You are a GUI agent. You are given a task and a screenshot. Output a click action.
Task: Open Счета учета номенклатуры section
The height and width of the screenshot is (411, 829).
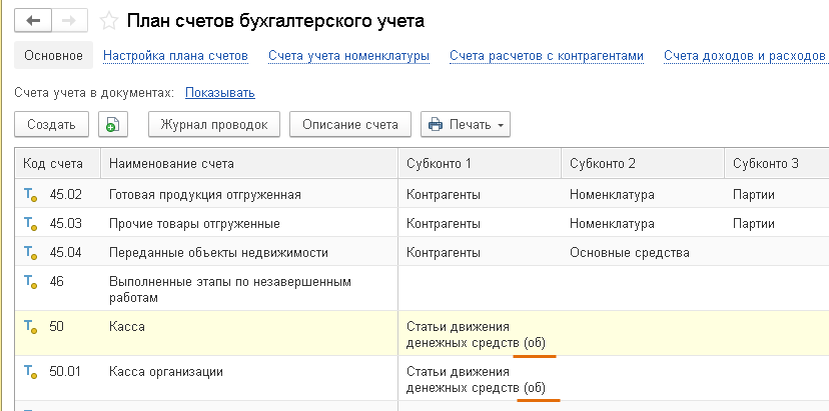coord(349,56)
